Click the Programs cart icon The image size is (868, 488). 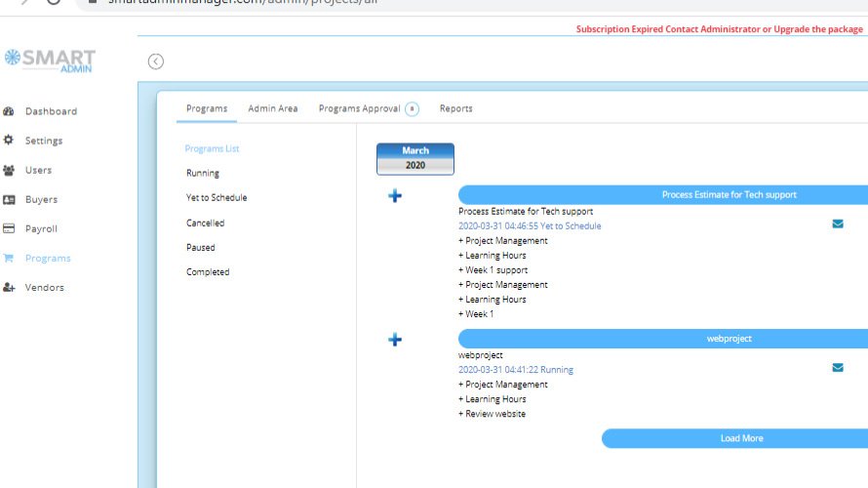point(9,258)
